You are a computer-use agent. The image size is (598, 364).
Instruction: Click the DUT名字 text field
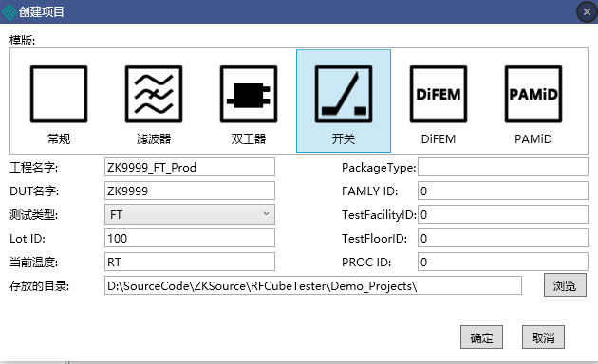[190, 191]
